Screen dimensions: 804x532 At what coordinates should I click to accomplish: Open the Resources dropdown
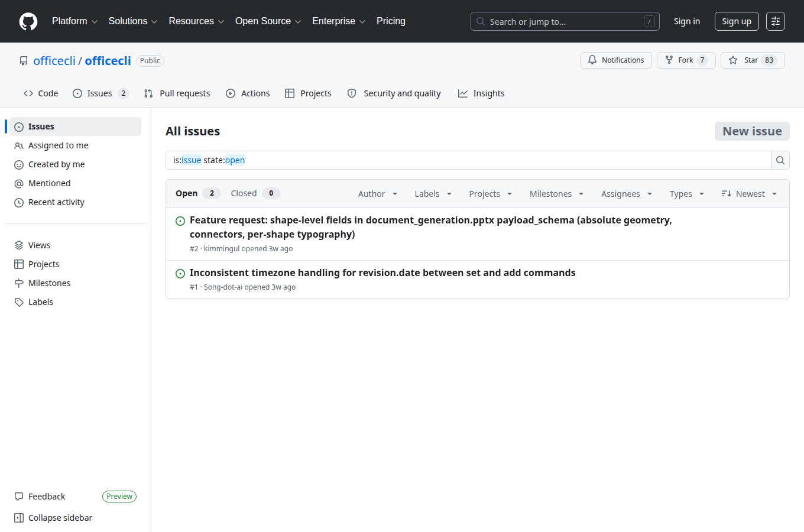(x=196, y=21)
